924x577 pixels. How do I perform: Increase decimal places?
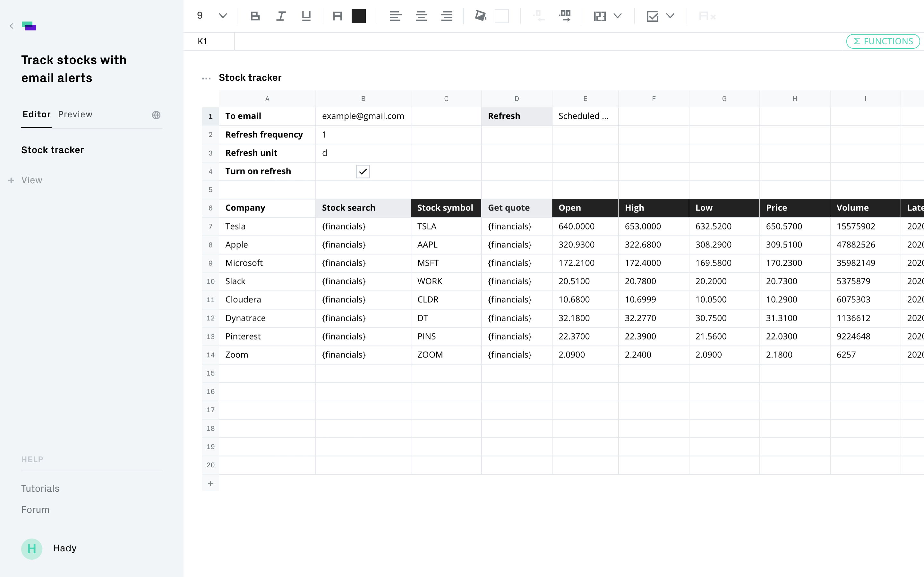click(x=564, y=16)
